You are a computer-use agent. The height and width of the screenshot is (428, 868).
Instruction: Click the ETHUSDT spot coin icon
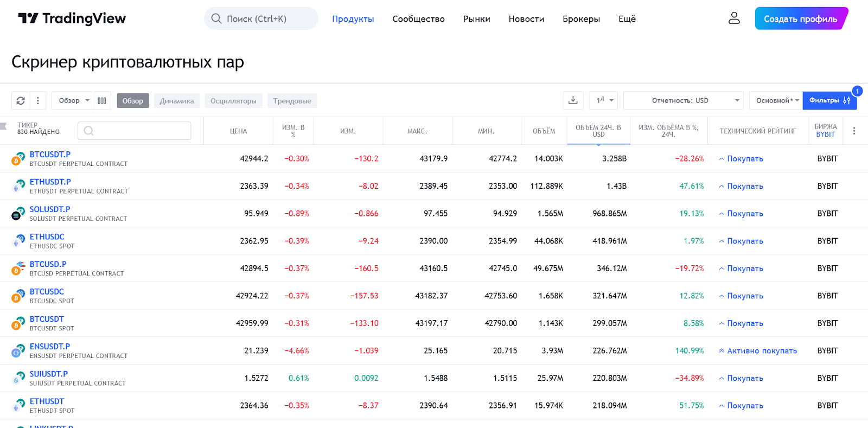(18, 405)
